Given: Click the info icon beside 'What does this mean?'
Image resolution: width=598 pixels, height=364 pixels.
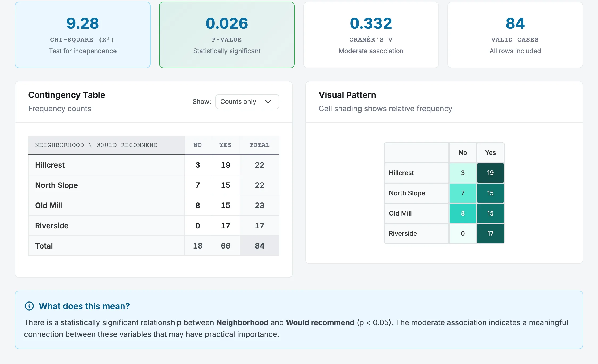Looking at the screenshot, I should pyautogui.click(x=29, y=306).
